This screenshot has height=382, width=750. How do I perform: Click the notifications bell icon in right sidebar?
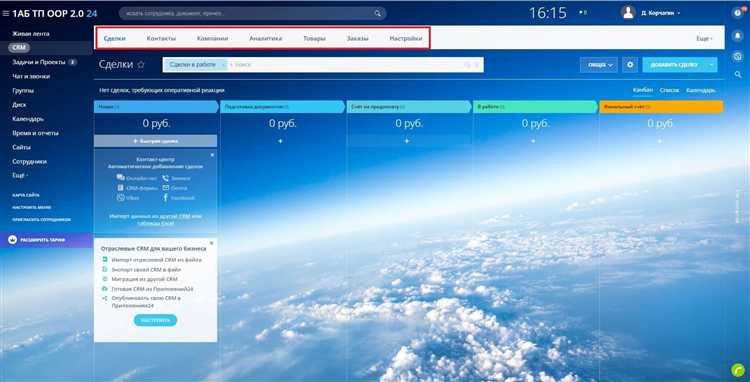(738, 35)
